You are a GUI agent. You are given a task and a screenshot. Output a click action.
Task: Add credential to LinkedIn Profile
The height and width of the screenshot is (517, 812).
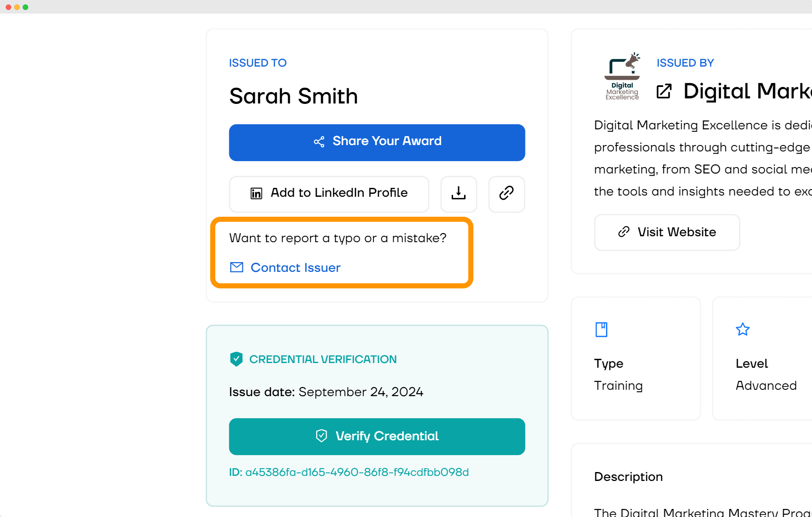(329, 194)
